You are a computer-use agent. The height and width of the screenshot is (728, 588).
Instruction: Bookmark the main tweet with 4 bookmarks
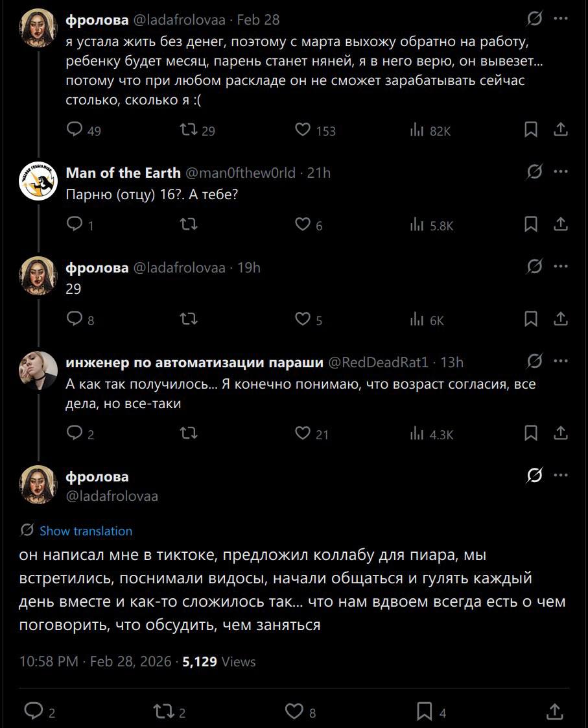pyautogui.click(x=425, y=711)
